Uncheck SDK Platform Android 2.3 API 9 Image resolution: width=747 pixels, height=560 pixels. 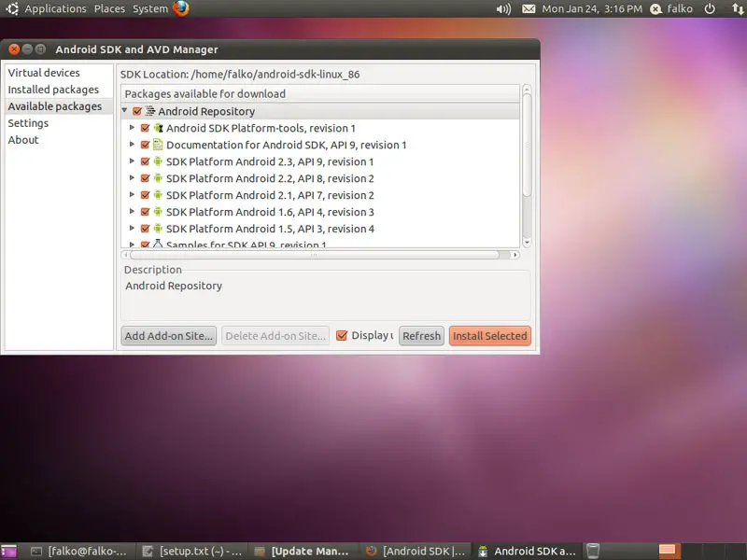146,161
